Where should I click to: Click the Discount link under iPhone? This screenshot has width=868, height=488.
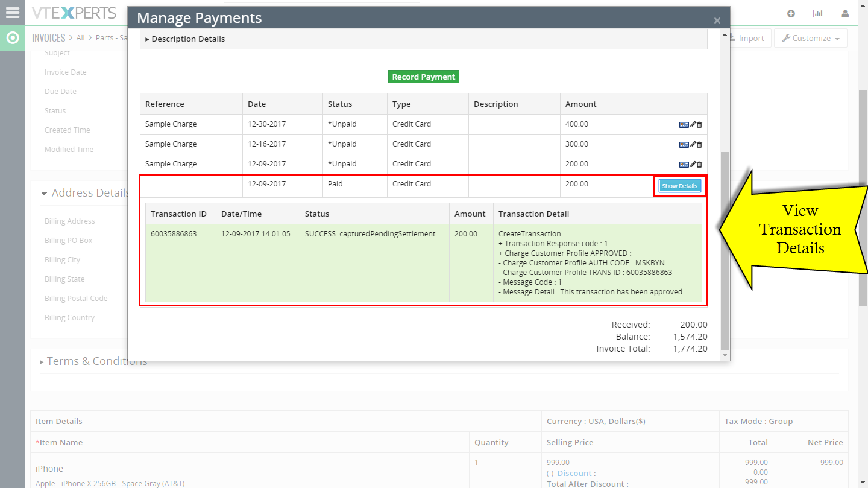(574, 474)
